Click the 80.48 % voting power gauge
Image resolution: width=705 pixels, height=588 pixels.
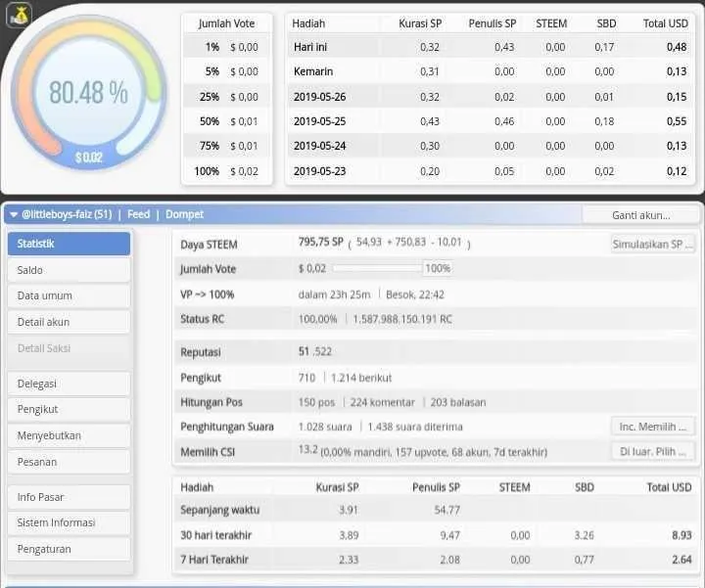[x=88, y=93]
